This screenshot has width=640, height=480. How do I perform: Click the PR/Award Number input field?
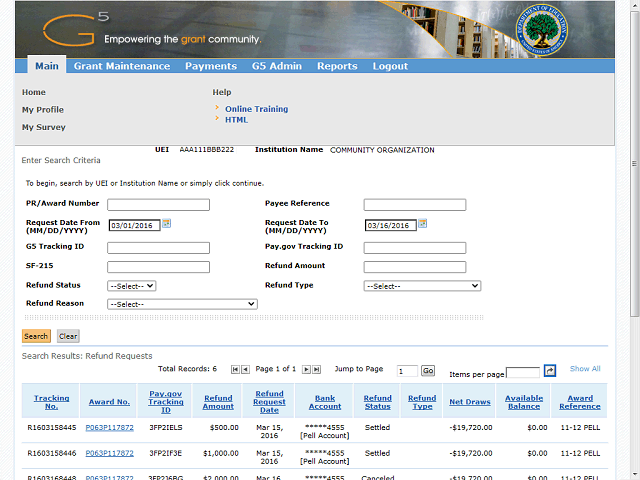158,205
